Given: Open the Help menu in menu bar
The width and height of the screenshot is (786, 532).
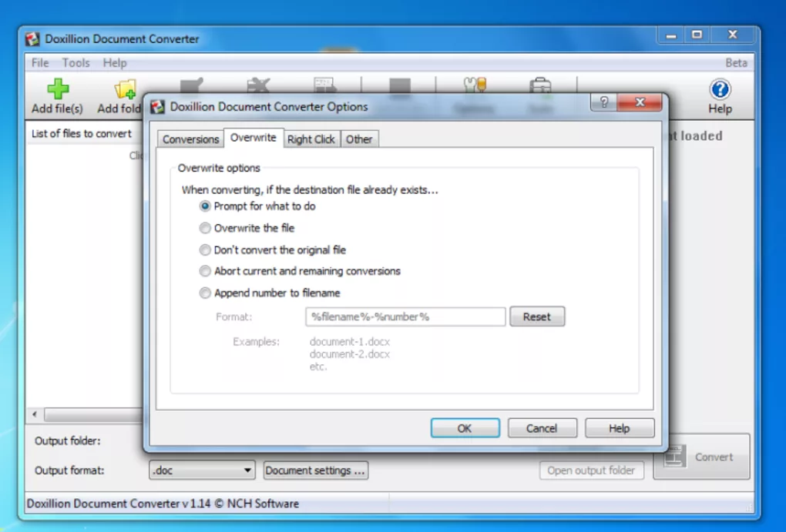Looking at the screenshot, I should point(115,63).
